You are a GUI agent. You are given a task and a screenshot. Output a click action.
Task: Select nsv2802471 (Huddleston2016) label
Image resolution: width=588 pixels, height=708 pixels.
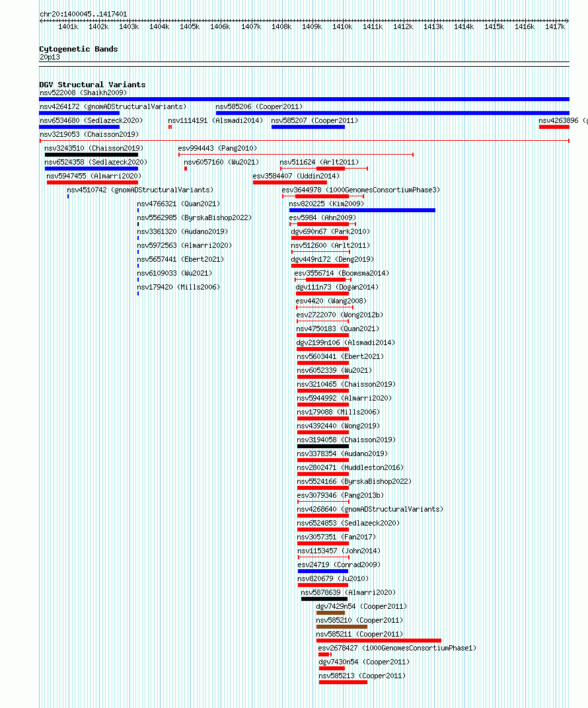350,468
